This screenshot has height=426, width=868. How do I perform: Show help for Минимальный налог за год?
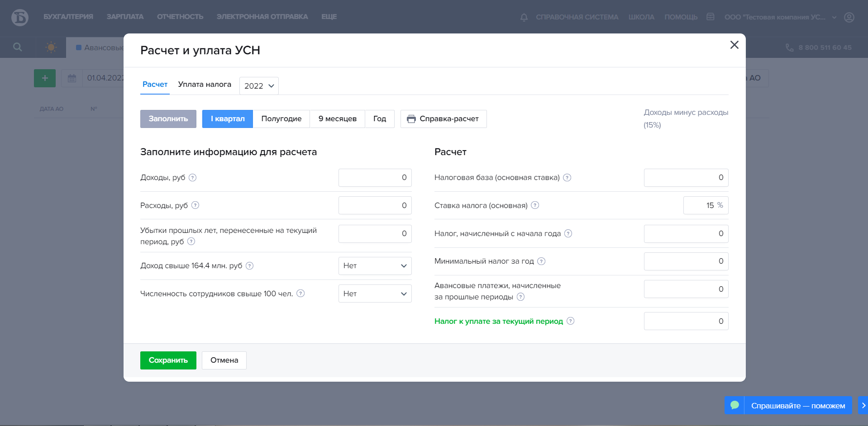click(x=541, y=261)
